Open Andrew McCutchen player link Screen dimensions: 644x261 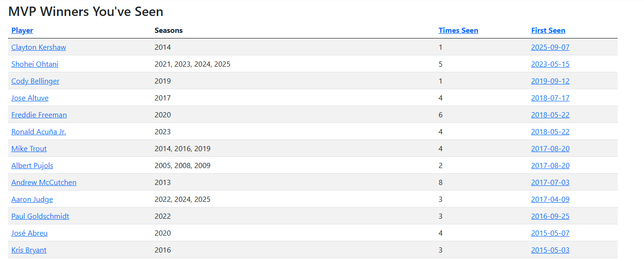pyautogui.click(x=44, y=183)
